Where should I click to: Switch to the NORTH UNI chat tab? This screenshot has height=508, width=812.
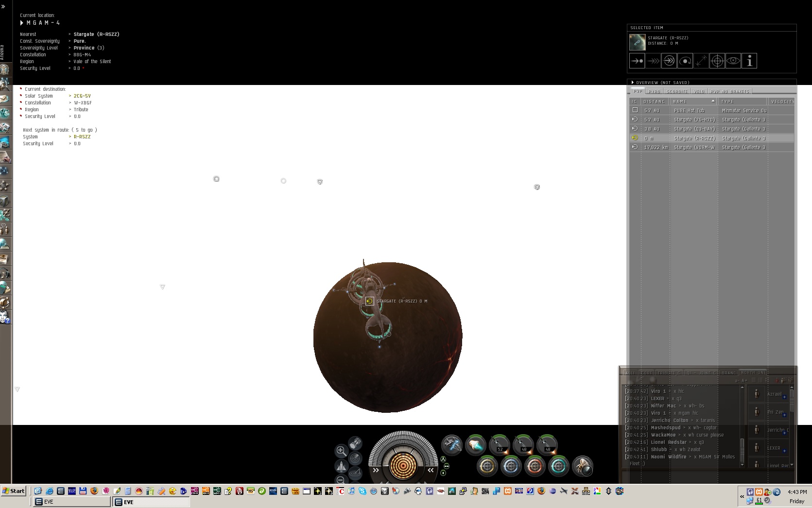pyautogui.click(x=753, y=373)
